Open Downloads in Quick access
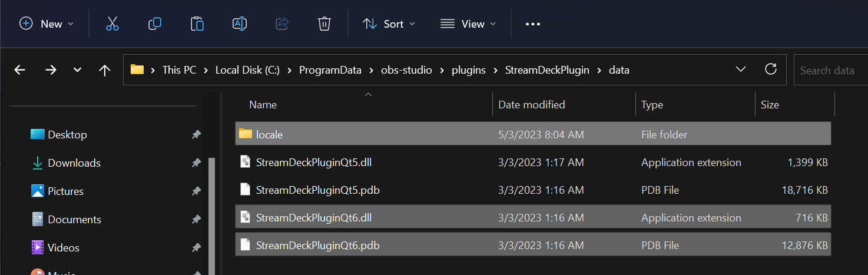This screenshot has height=275, width=868. pos(74,163)
